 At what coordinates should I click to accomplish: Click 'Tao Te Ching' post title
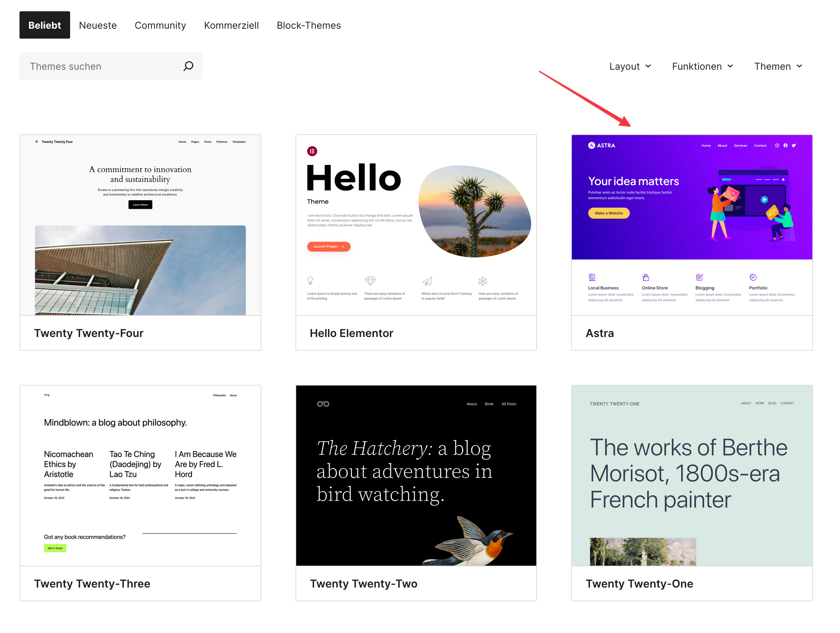135,464
